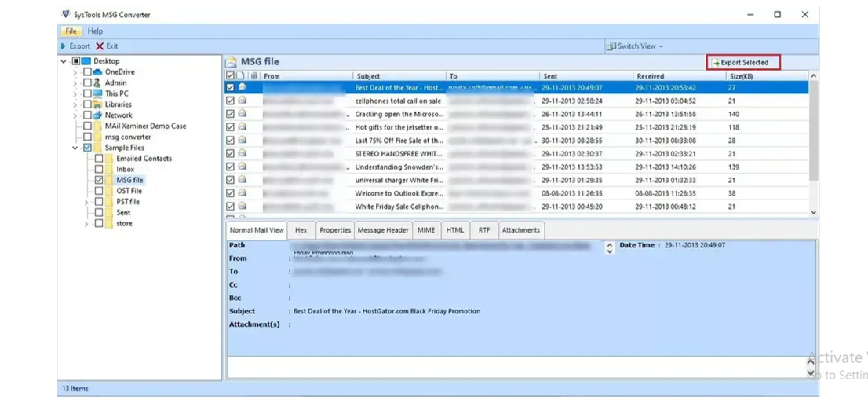The width and height of the screenshot is (868, 403).
Task: Expand the Network tree node
Action: (75, 115)
